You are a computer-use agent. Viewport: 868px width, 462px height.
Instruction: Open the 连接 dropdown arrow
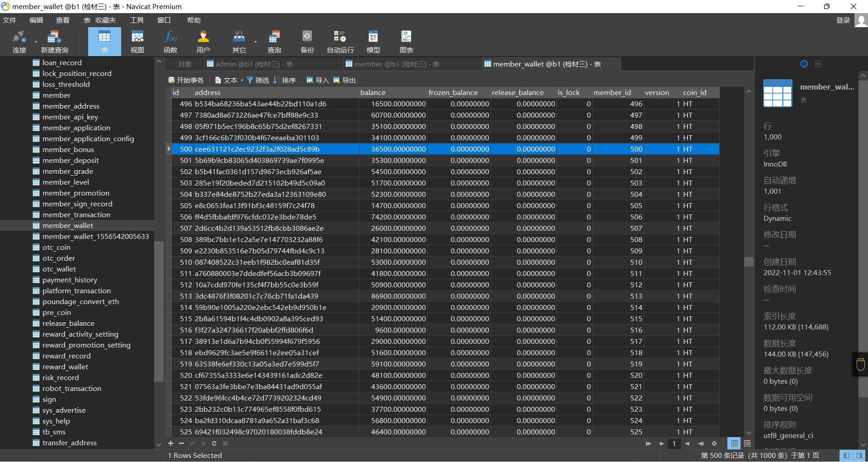point(36,42)
